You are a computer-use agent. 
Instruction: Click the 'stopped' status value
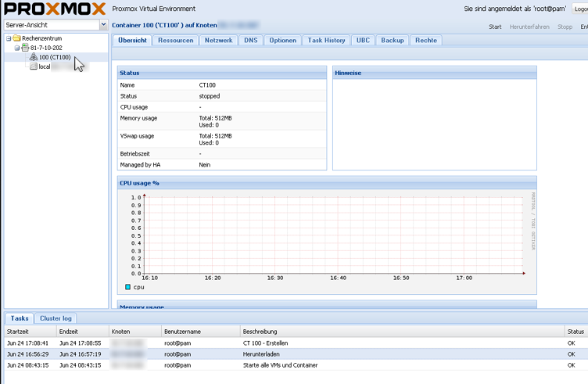pos(210,96)
